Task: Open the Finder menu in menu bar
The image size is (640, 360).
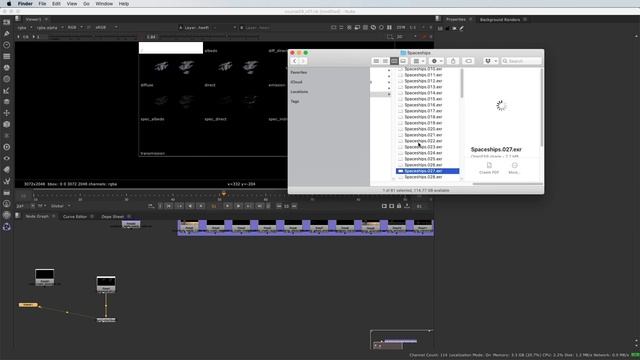Action: point(25,4)
